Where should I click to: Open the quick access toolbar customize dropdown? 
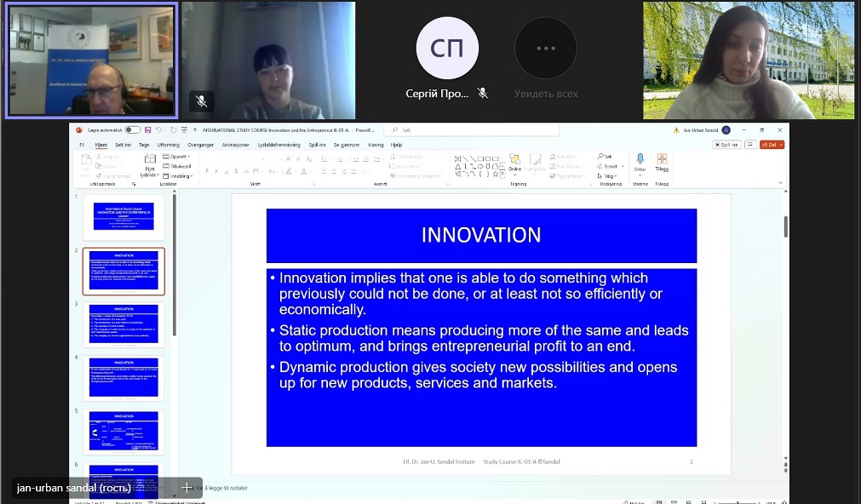click(195, 130)
